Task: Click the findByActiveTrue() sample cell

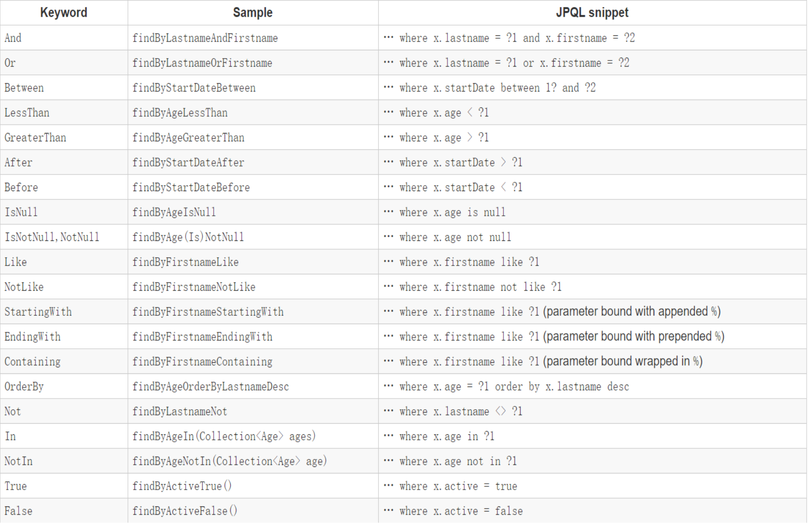Action: (182, 486)
